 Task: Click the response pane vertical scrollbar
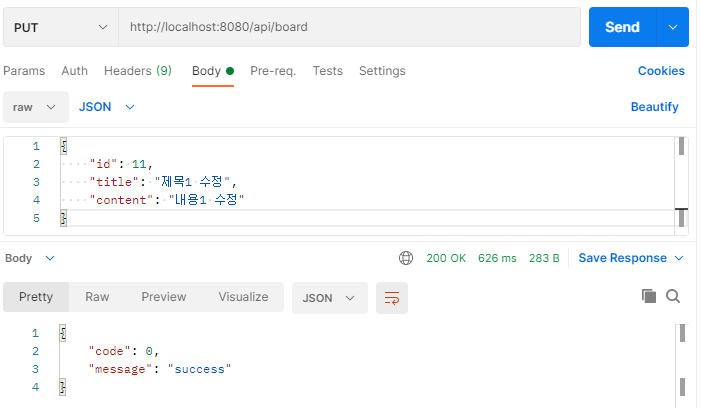pyautogui.click(x=682, y=364)
